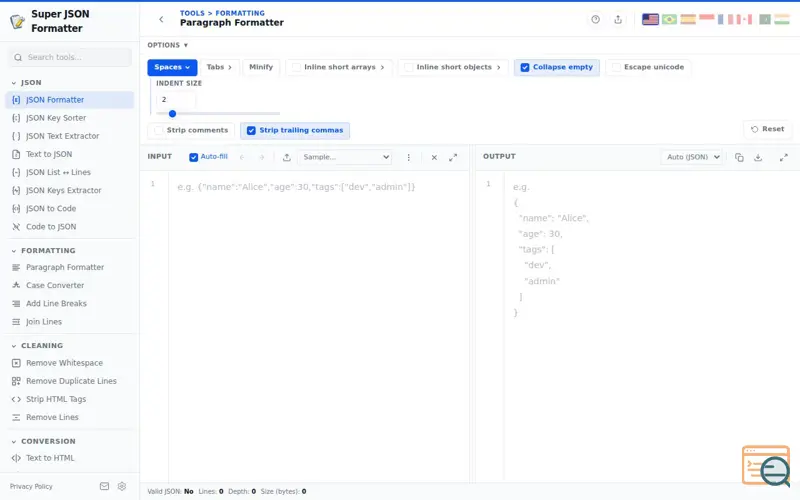Open Paragraph Formatter in sidebar
Image resolution: width=800 pixels, height=500 pixels.
70,267
